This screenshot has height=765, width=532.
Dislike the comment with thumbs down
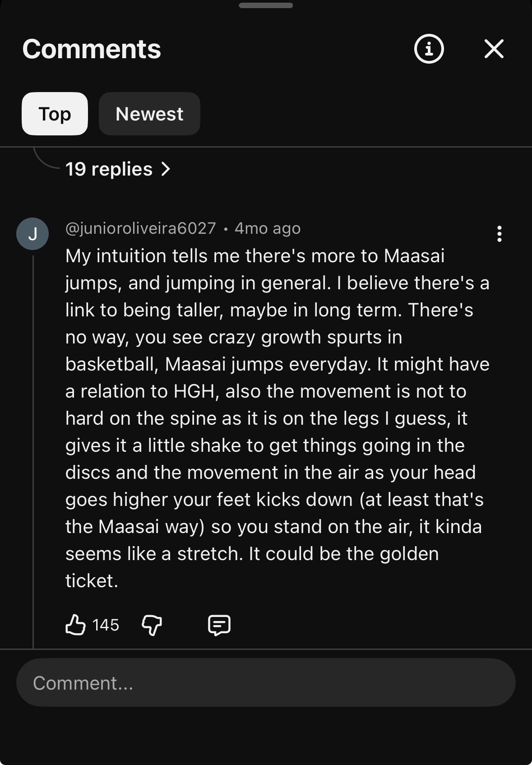tap(152, 625)
